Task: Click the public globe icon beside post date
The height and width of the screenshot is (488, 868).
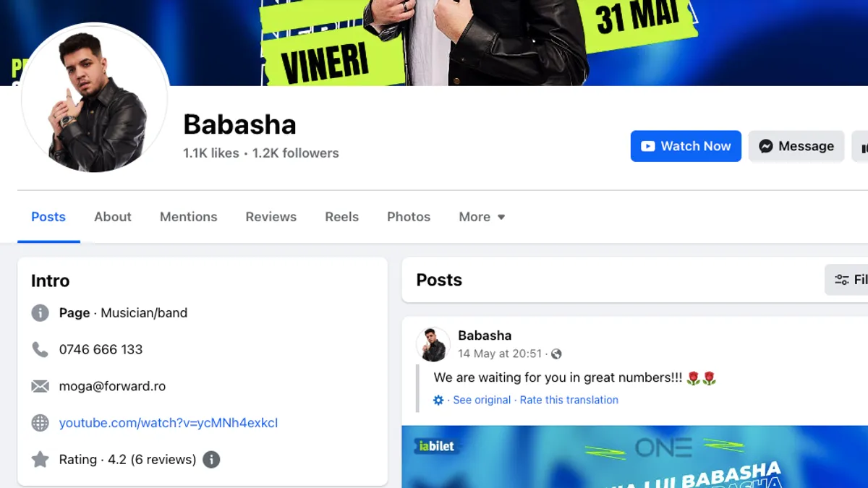Action: pos(556,354)
